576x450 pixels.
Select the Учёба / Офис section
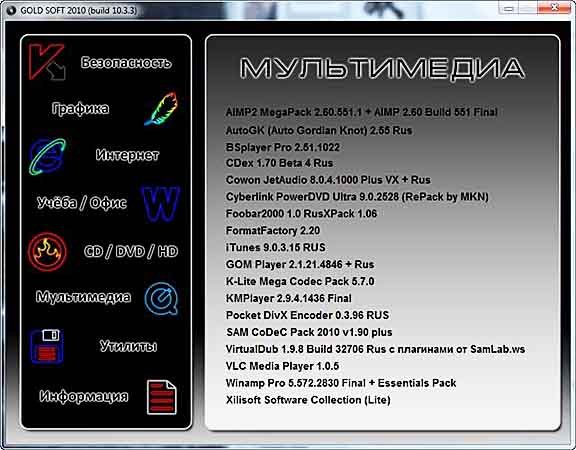(82, 202)
